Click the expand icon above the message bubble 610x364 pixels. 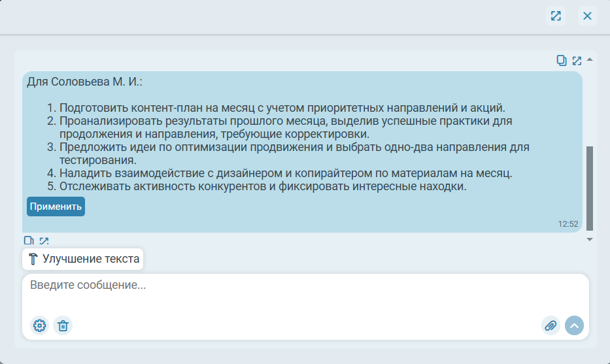click(577, 61)
